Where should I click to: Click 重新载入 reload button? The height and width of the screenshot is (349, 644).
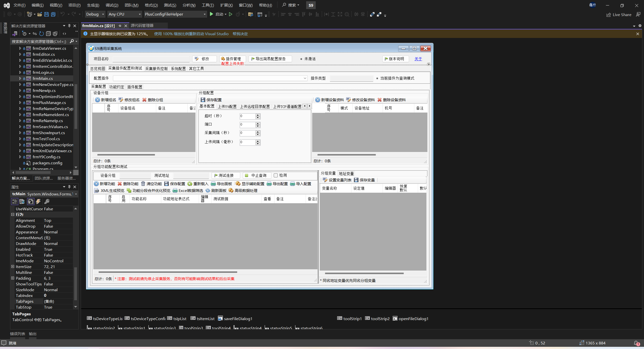[198, 184]
